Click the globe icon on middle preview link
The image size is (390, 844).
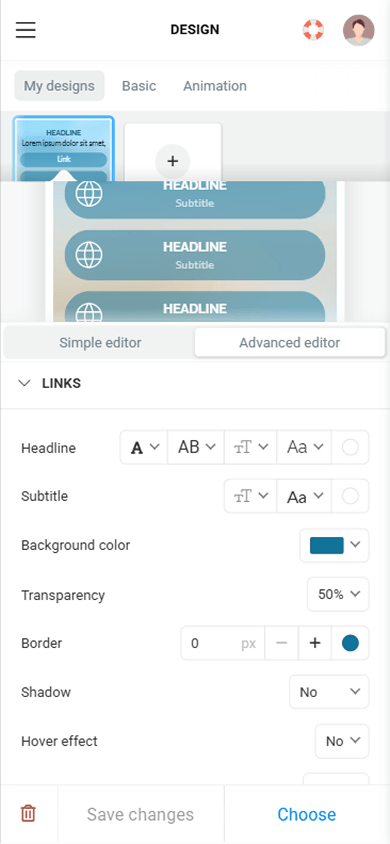(x=89, y=255)
